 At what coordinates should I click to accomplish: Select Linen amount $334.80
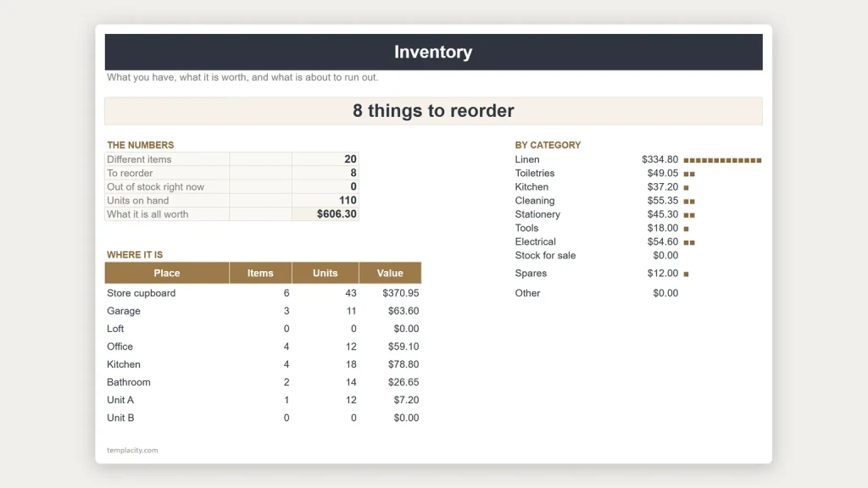[x=659, y=159]
